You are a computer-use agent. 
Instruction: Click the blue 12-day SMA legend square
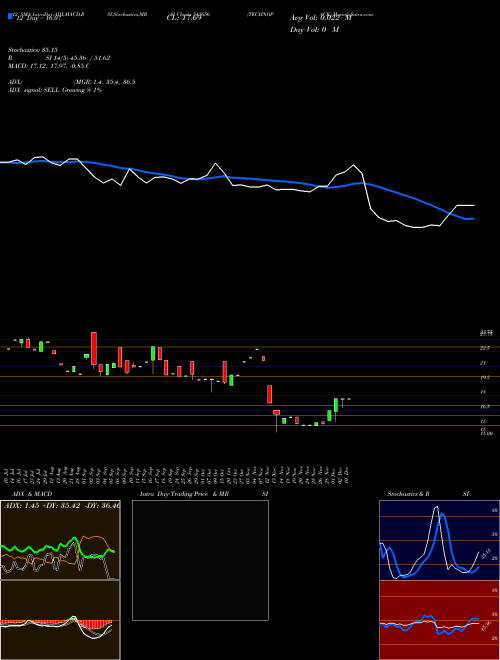click(x=11, y=16)
